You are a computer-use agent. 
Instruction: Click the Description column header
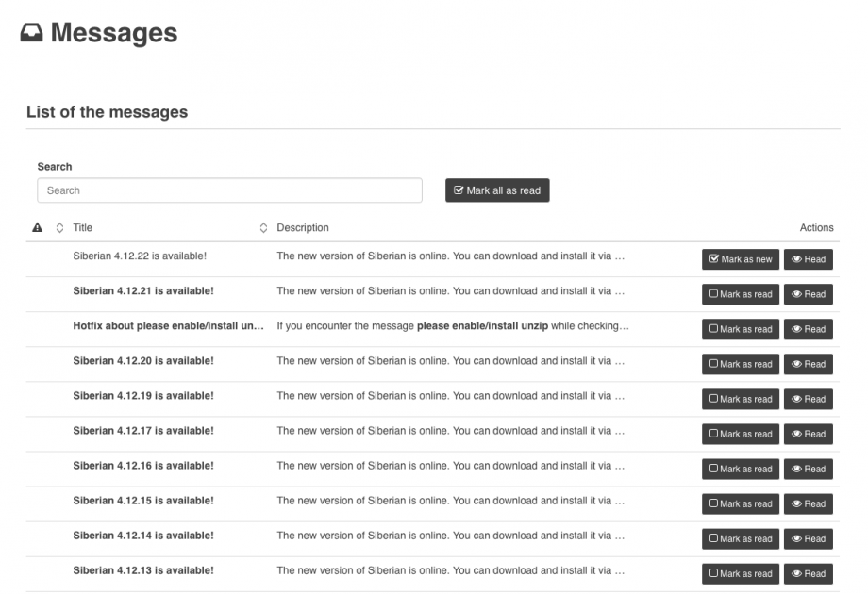point(303,227)
